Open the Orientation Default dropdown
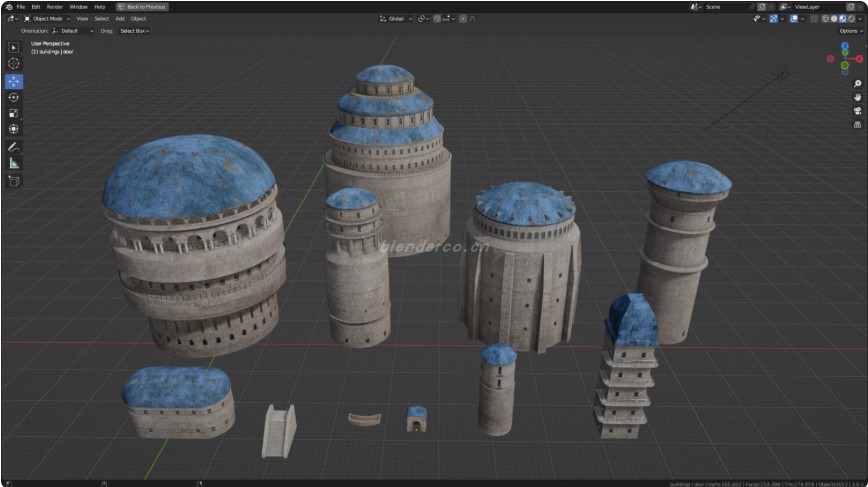Screen dimensions: 868x487 (x=73, y=31)
